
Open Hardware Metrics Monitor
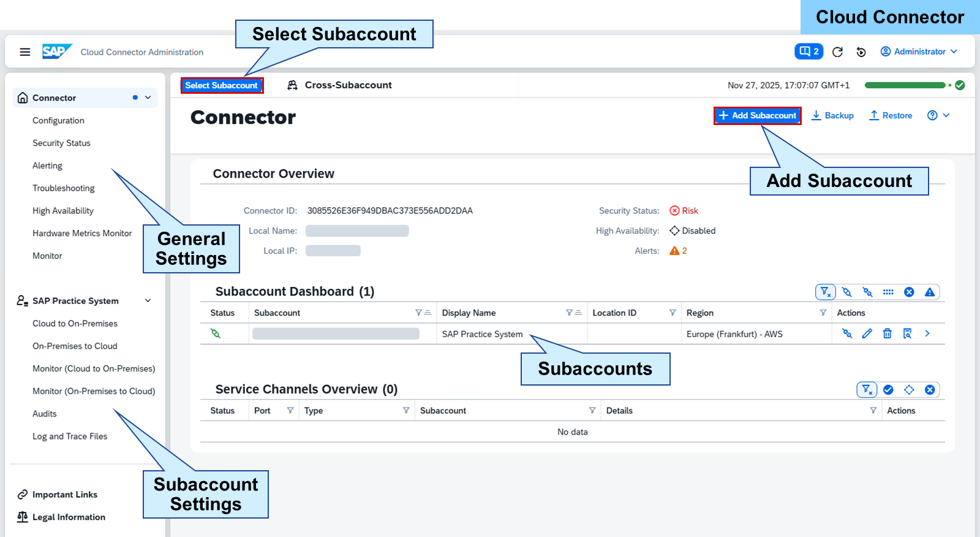[x=82, y=233]
